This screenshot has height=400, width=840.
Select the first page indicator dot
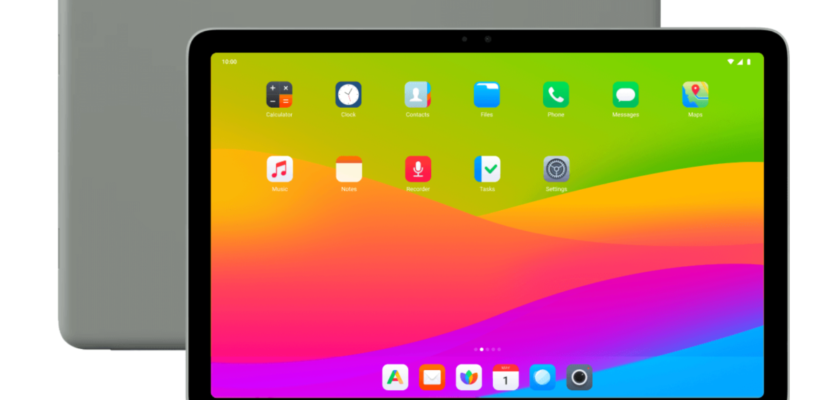pos(476,349)
